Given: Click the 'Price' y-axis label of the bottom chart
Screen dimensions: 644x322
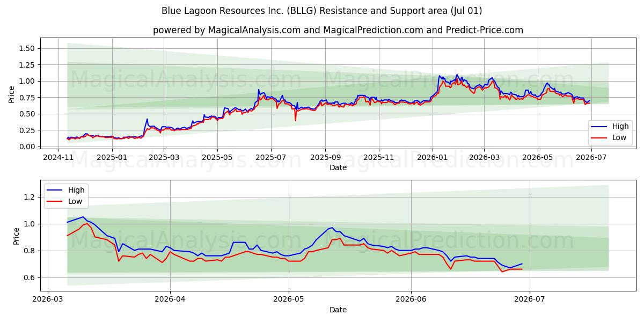Looking at the screenshot, I should (x=17, y=236).
